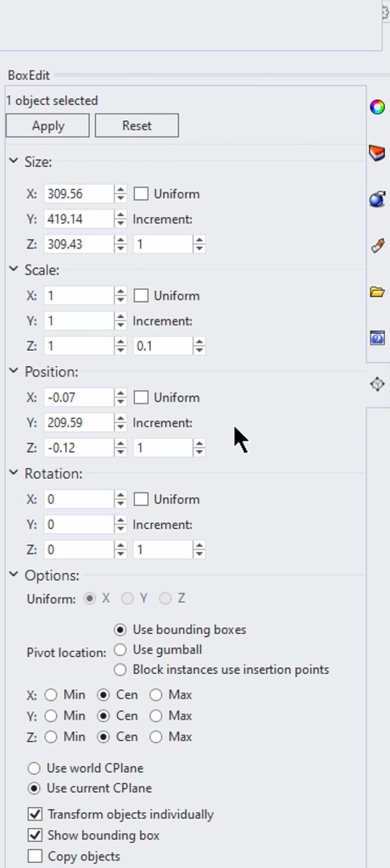This screenshot has width=390, height=868.
Task: Click the Apply button
Action: tap(47, 125)
